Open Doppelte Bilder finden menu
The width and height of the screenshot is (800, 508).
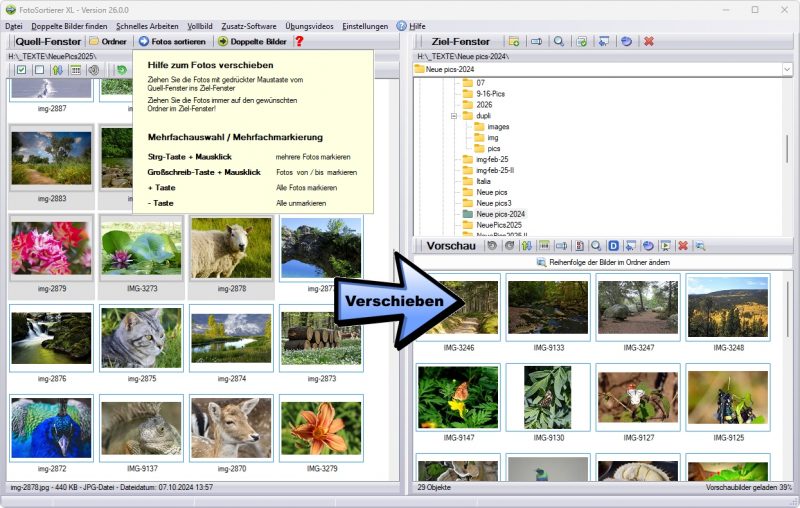tap(69, 26)
